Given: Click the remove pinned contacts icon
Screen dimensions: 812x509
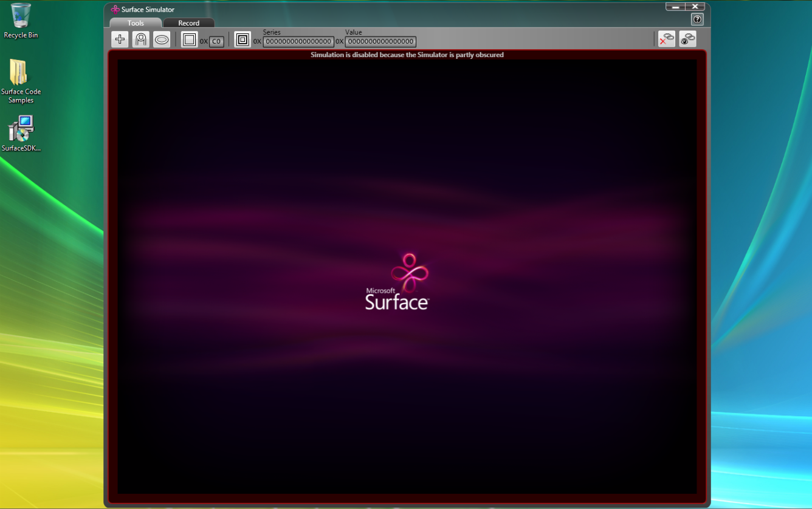Looking at the screenshot, I should point(667,39).
